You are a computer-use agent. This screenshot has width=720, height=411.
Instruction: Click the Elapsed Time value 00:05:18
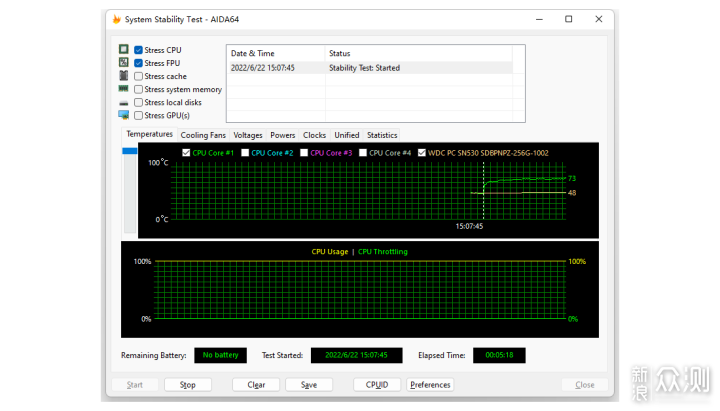click(x=499, y=355)
